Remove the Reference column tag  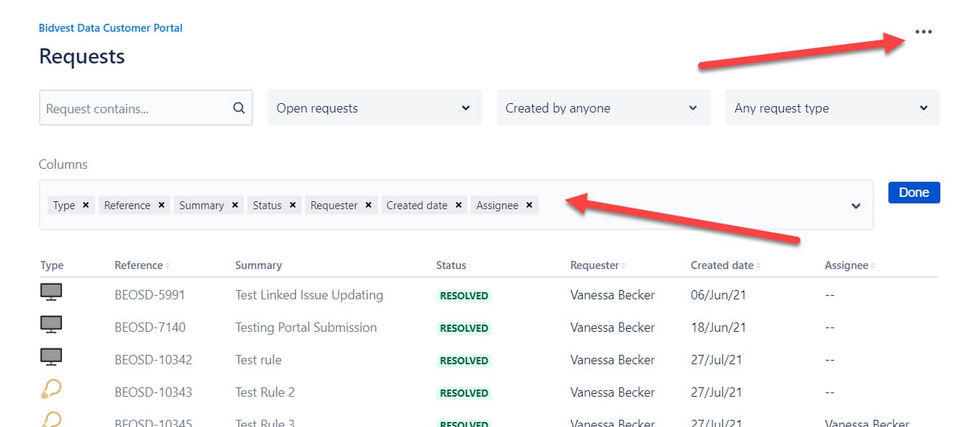point(162,205)
